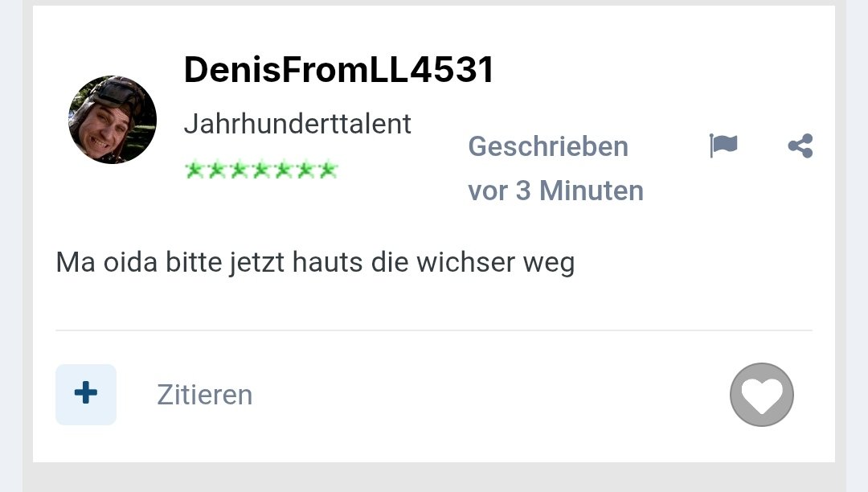Add the post to multi-quote via plus button

point(86,395)
